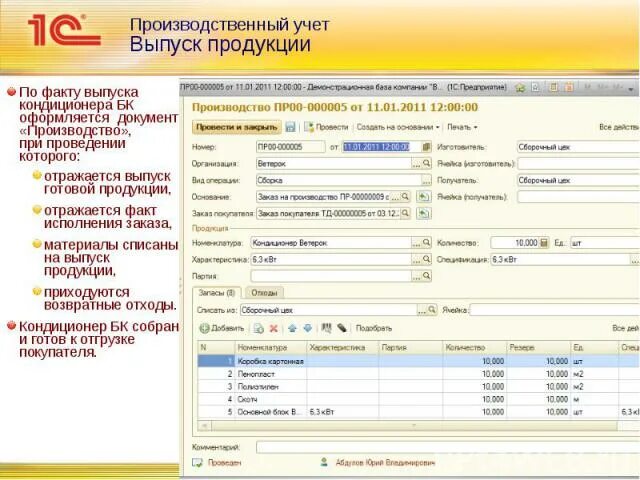Click the author name Абдулов Юрий Владимирович
This screenshot has width=640, height=480.
click(385, 463)
